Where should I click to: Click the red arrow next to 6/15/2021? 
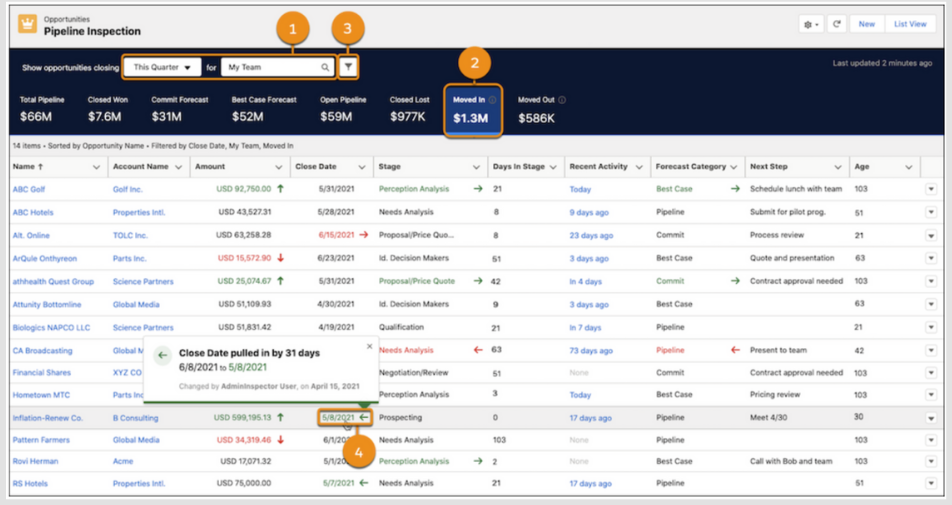(x=364, y=234)
